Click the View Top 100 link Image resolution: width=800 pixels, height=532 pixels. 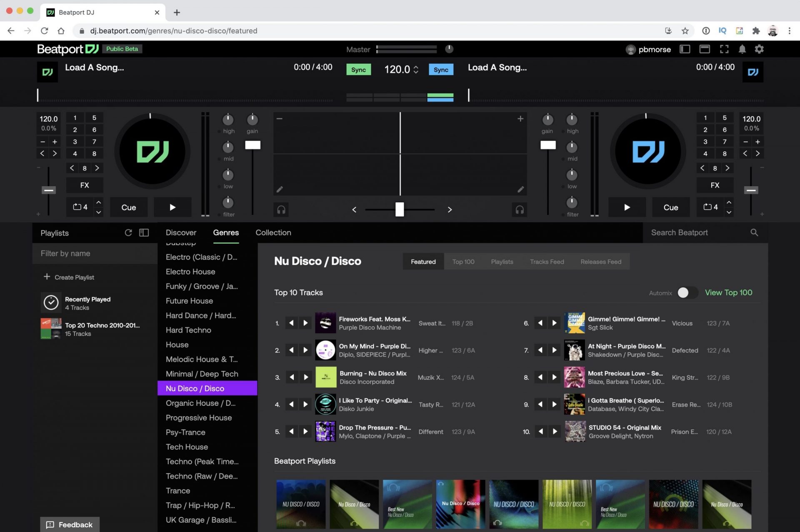(x=728, y=292)
